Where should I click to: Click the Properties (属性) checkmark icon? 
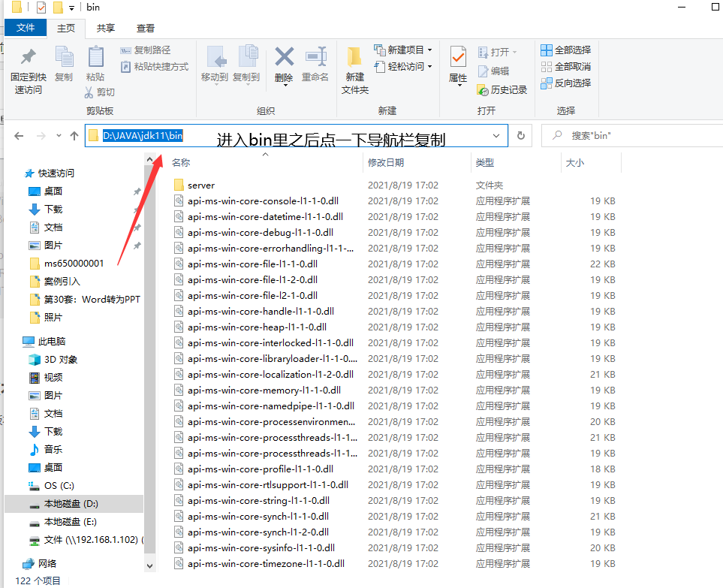(x=458, y=57)
